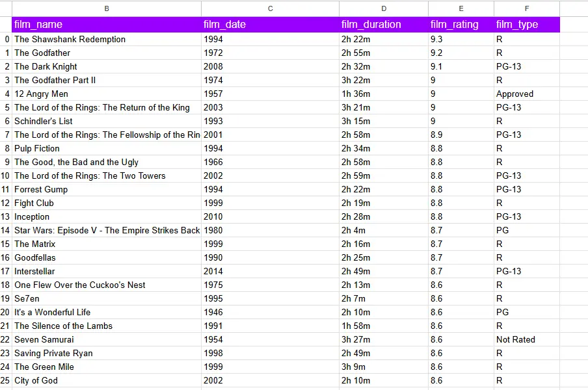Click the column D header

(x=384, y=8)
